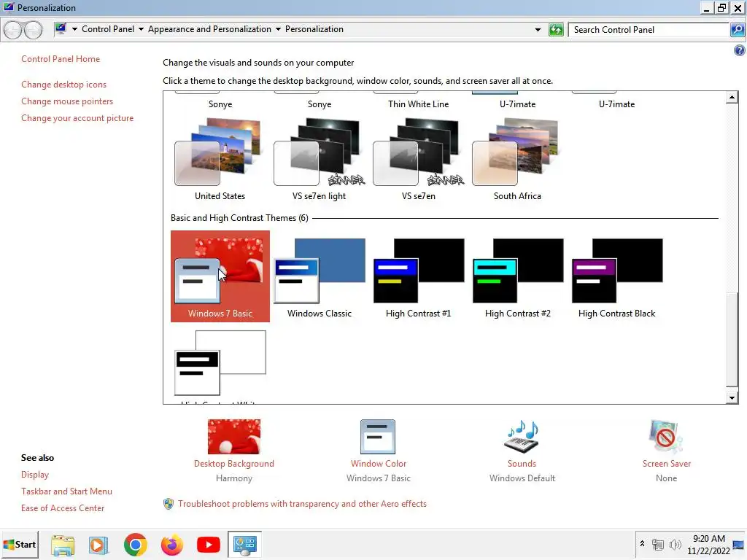Click the Control Panel monitor icon in address bar
Screen dimensions: 747x560
(61, 28)
